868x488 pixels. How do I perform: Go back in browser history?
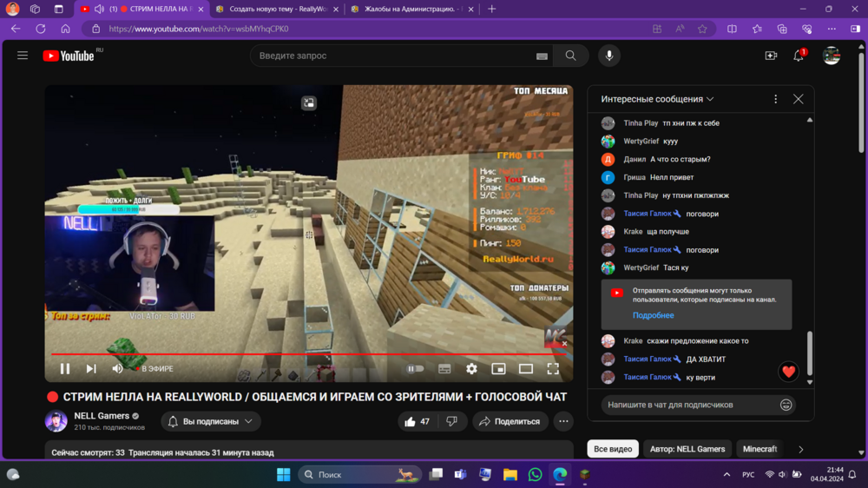tap(16, 29)
